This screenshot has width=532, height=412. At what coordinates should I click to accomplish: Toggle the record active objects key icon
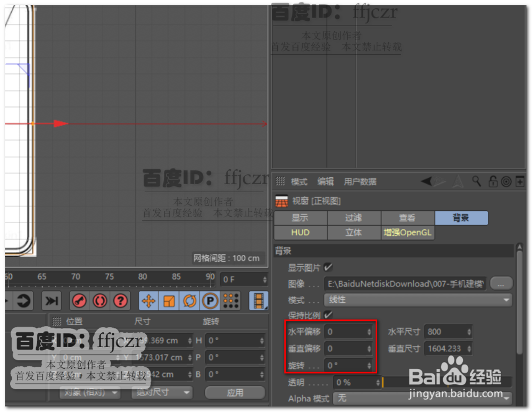79,301
